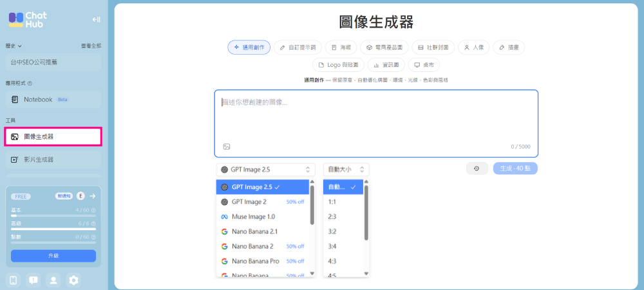Viewport: 644px width, 290px height.
Task: Select the 3:2 aspect ratio option
Action: point(343,231)
